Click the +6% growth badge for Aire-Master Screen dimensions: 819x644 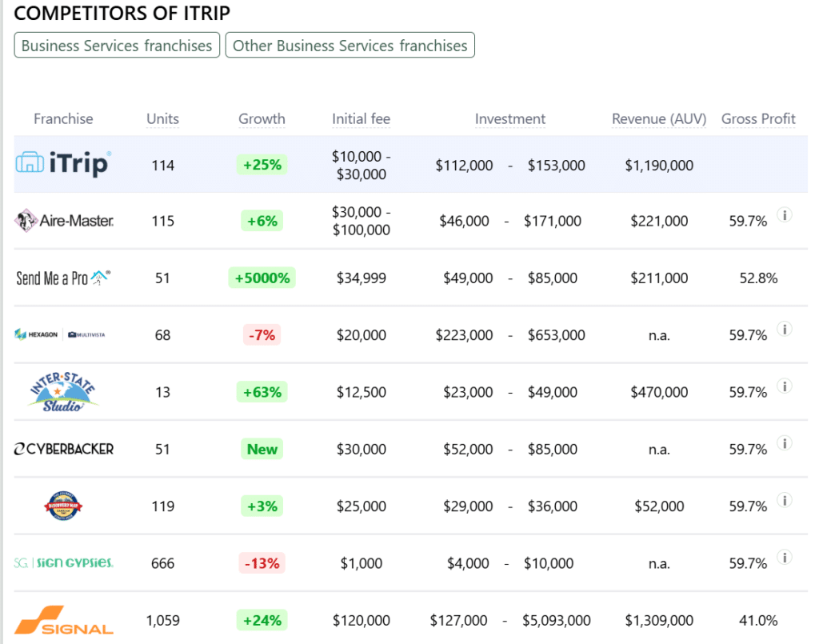tap(262, 221)
